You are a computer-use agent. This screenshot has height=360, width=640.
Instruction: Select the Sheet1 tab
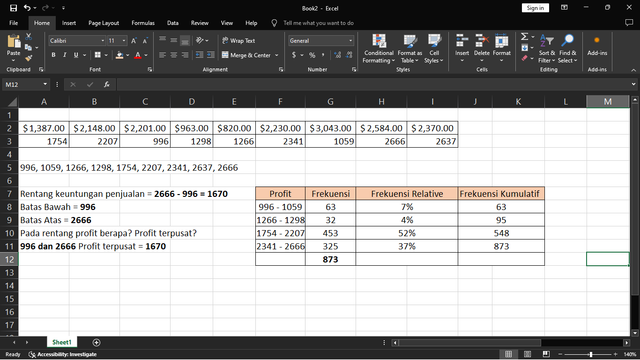pyautogui.click(x=62, y=342)
